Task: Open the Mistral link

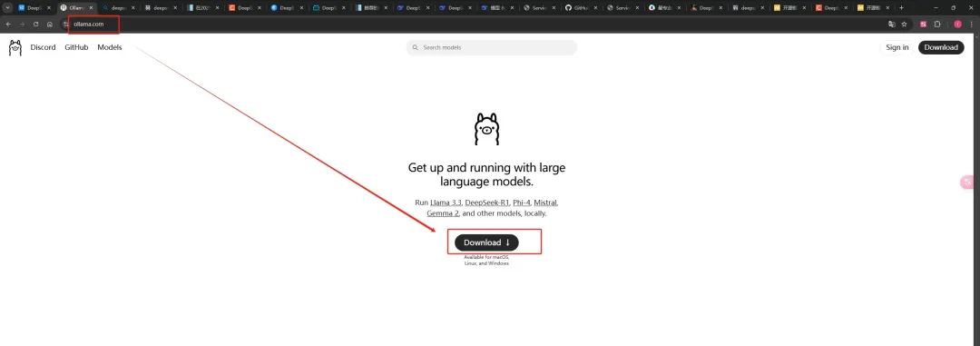Action: click(545, 203)
